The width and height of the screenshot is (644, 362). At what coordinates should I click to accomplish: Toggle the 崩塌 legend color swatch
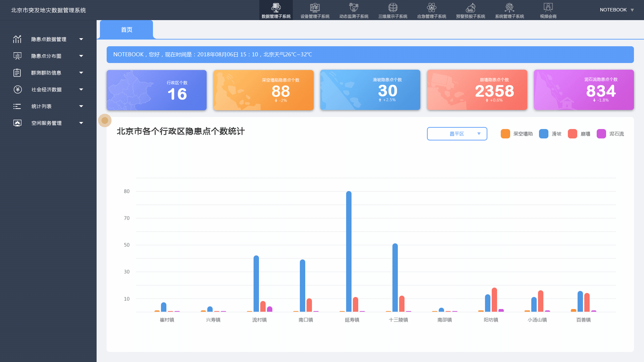pos(573,133)
